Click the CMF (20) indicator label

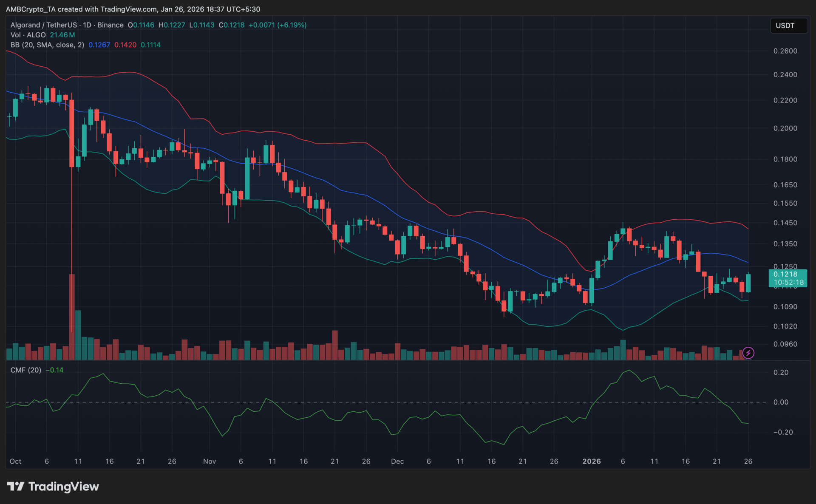(x=25, y=370)
